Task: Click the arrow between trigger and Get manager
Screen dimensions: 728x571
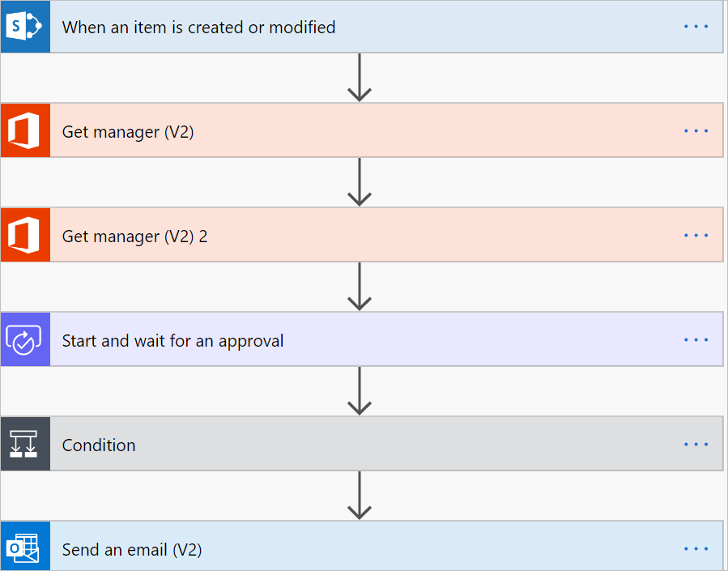Action: point(360,78)
